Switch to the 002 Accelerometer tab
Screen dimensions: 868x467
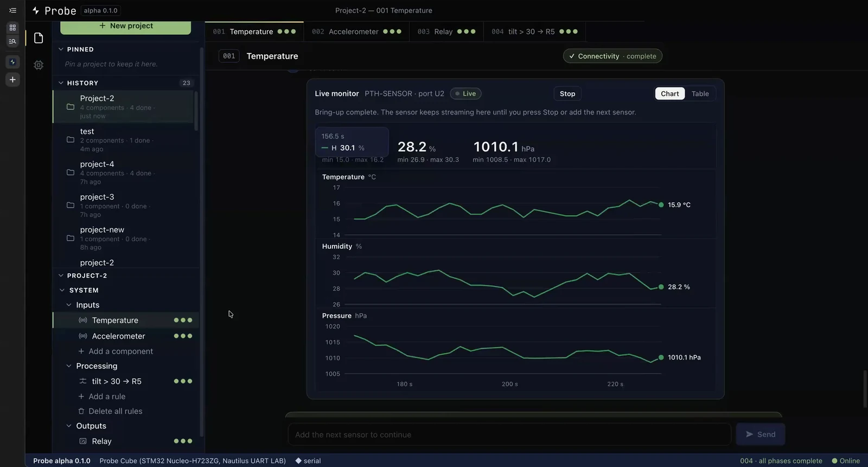pos(356,31)
